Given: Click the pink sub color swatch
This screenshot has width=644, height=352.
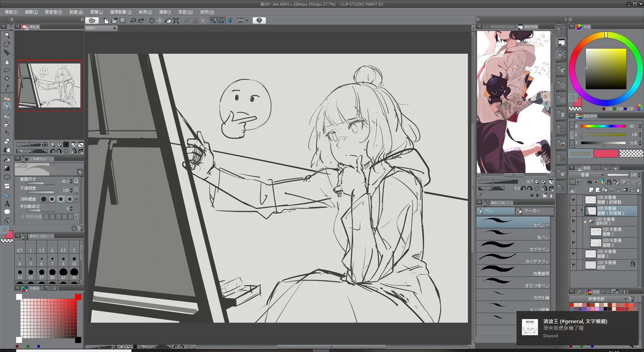Looking at the screenshot, I should point(605,153).
